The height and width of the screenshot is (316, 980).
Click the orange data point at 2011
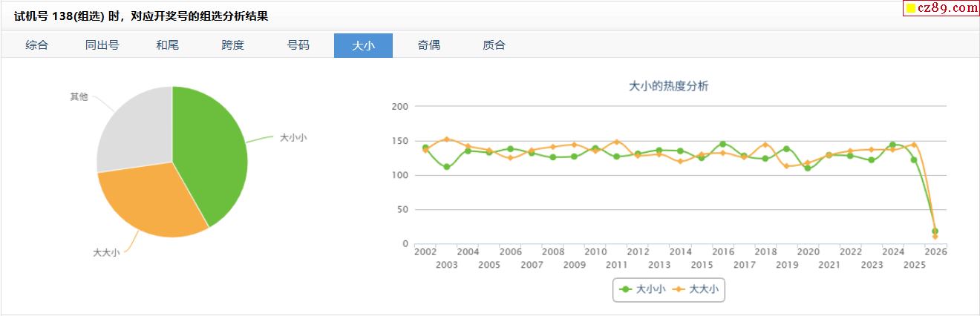(616, 142)
